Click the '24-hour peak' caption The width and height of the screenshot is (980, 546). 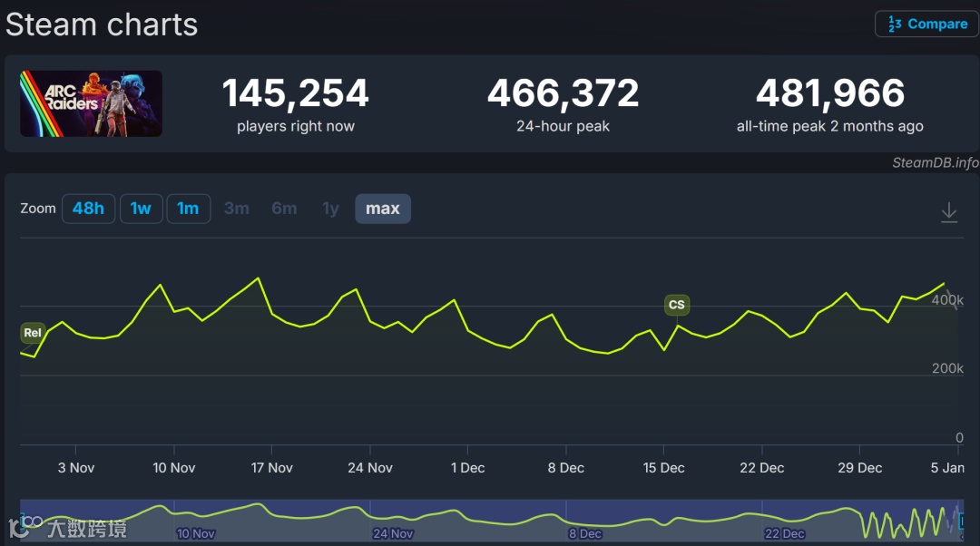[x=563, y=126]
